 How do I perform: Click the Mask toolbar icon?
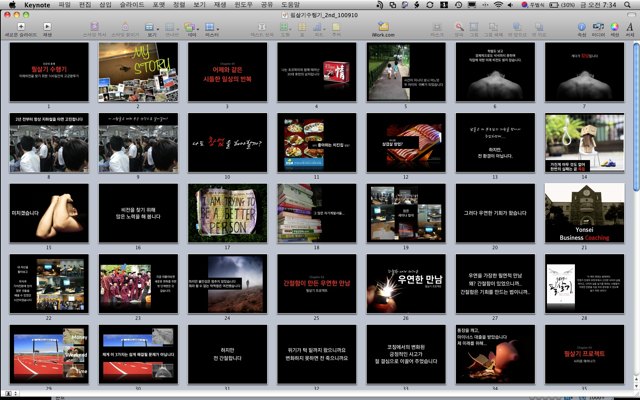[437, 27]
